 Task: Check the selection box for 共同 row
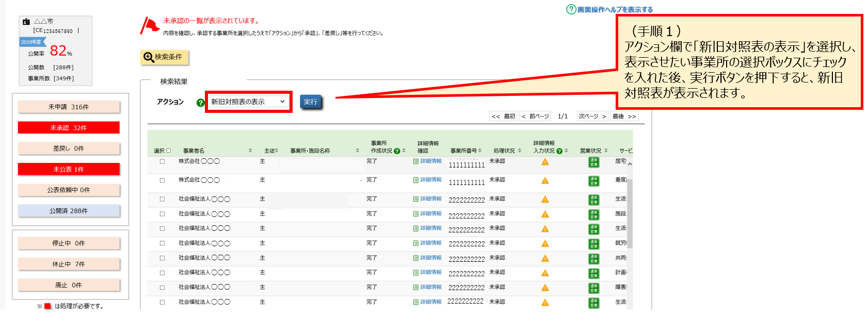click(162, 258)
